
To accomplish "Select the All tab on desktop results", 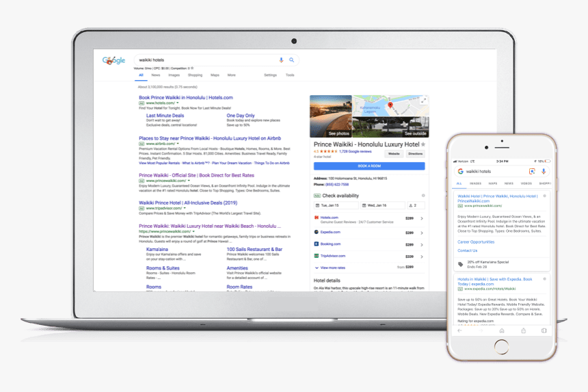I will click(141, 75).
